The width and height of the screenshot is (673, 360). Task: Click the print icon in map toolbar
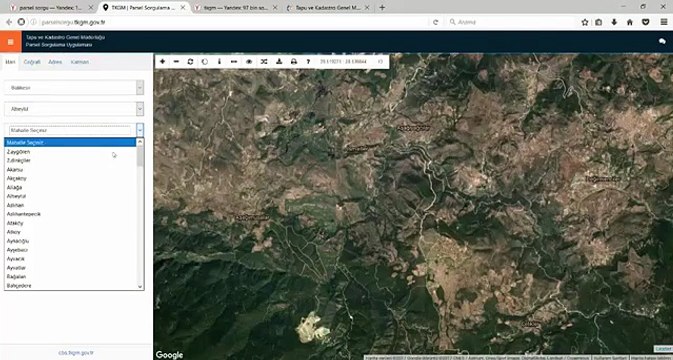(x=294, y=62)
